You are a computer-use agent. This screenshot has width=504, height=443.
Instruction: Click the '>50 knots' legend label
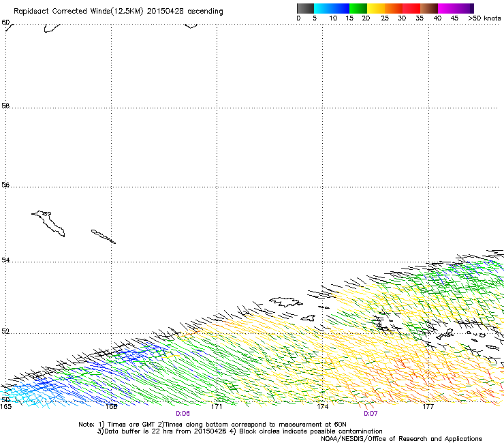coord(484,18)
